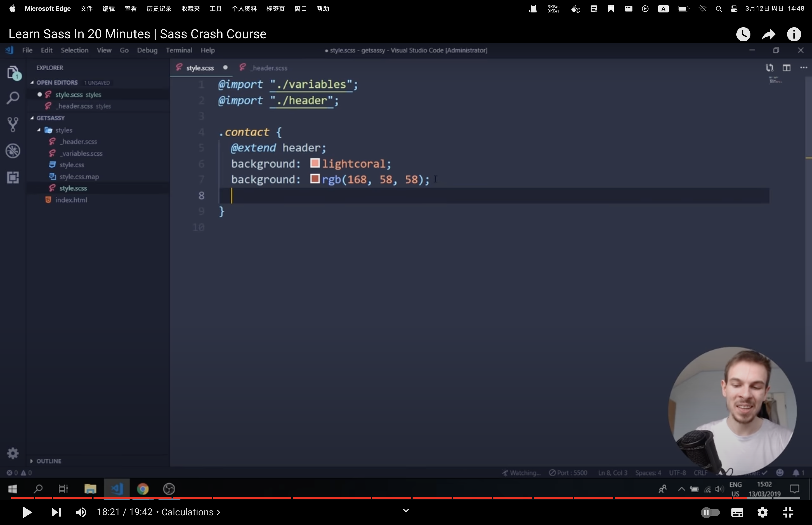
Task: Toggle subtitles captions button
Action: (x=737, y=512)
